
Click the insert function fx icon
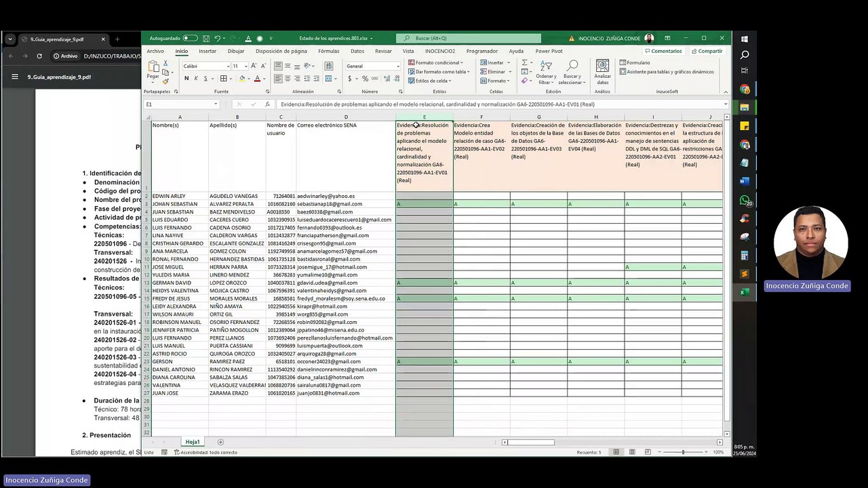[x=267, y=104]
